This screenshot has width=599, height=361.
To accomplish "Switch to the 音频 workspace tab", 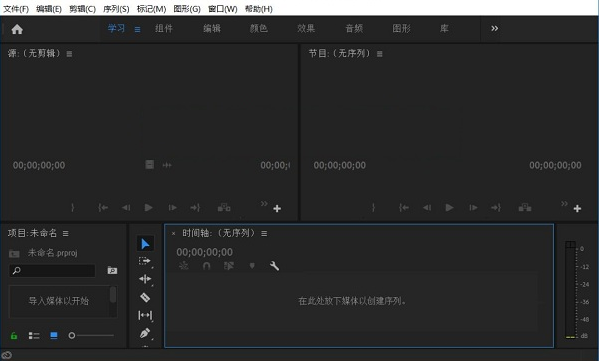I will point(354,28).
